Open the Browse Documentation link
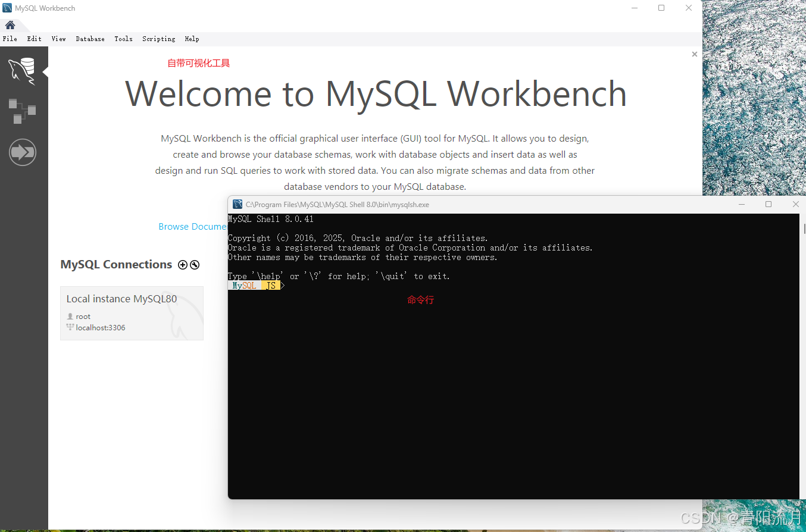This screenshot has height=532, width=806. pyautogui.click(x=193, y=227)
